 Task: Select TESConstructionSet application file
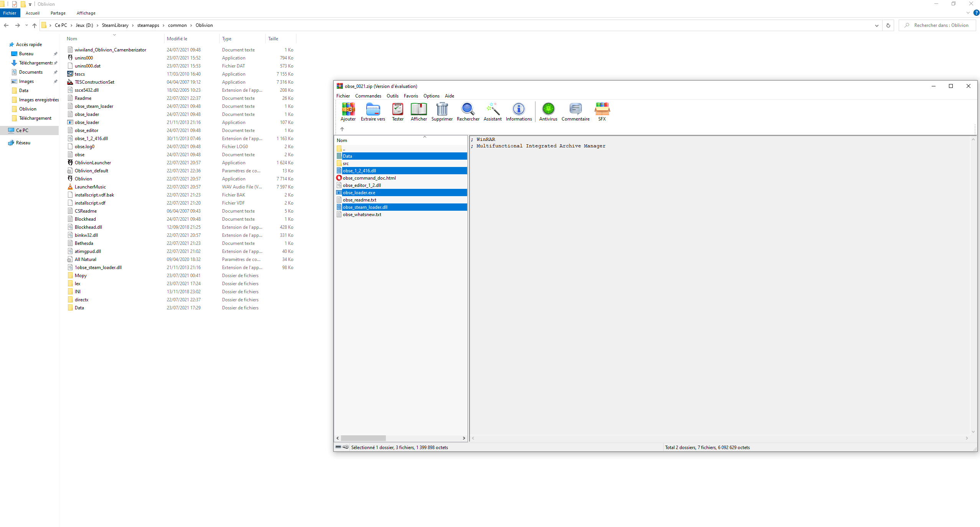click(94, 82)
